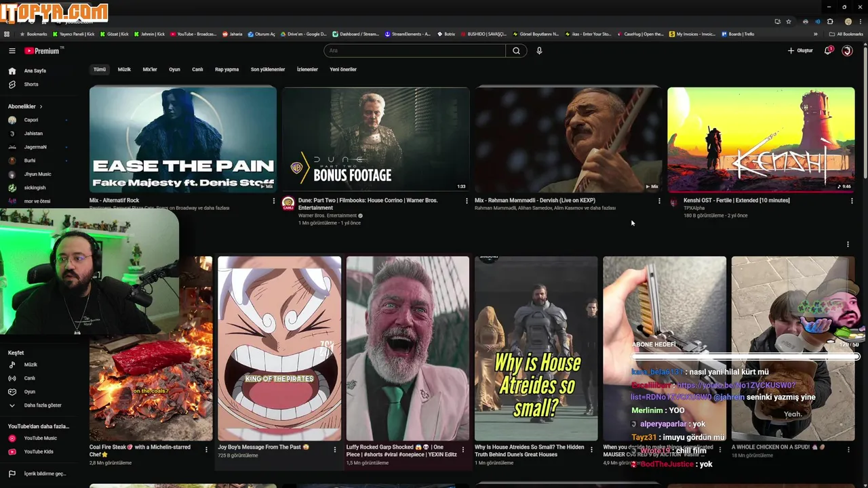The width and height of the screenshot is (868, 488).
Task: Open the Burhi channel subscription
Action: [30, 161]
